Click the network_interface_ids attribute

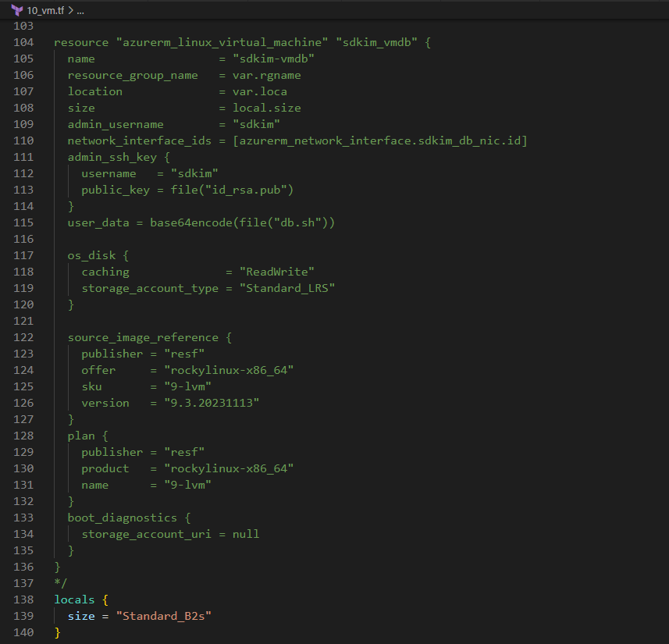[x=140, y=141]
